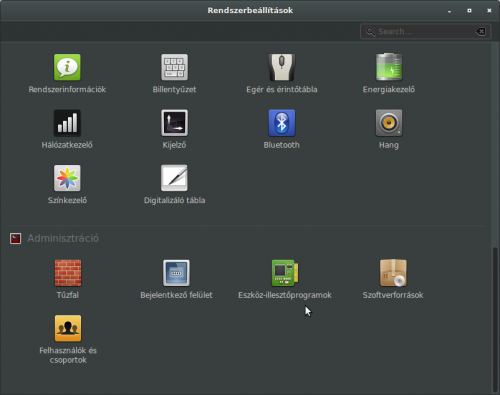Close the Rendszerbeállítások window

tap(489, 11)
